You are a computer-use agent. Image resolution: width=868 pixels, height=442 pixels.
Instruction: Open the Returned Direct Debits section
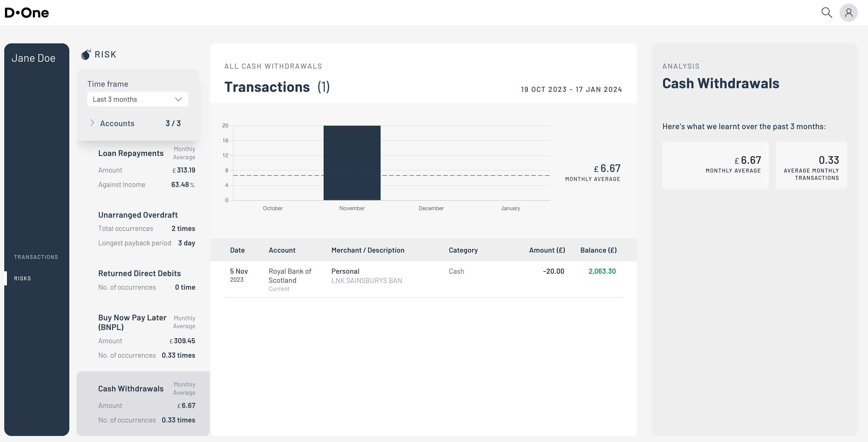coord(139,273)
